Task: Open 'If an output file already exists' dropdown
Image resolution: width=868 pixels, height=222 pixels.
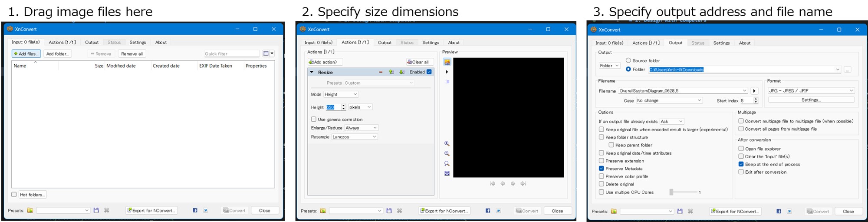Action: coord(672,121)
